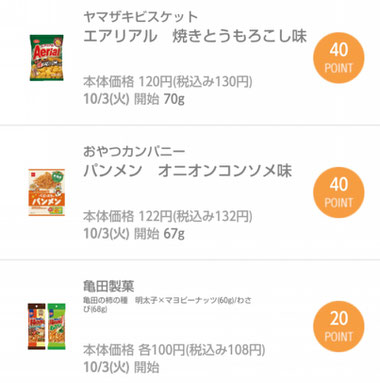
Task: Click the 10/3(火) 開始 67g text
Action: pos(134,234)
